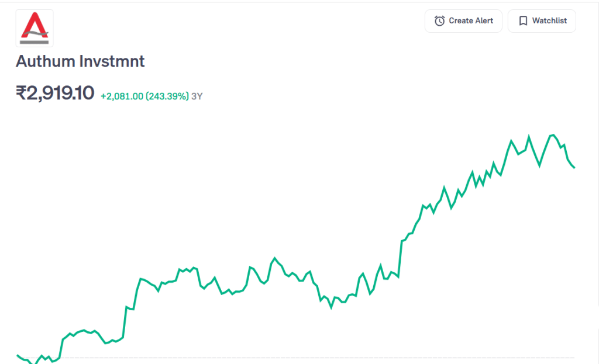Select the 3Y time period label

[197, 96]
